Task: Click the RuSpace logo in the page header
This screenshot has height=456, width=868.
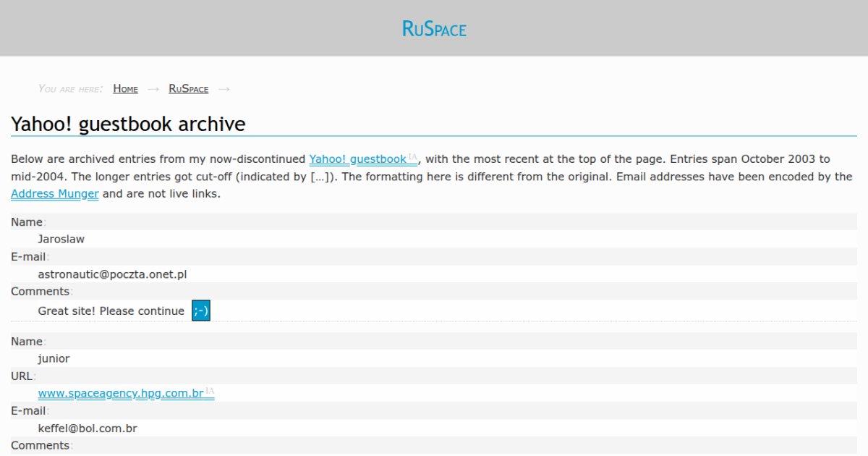Action: [433, 29]
